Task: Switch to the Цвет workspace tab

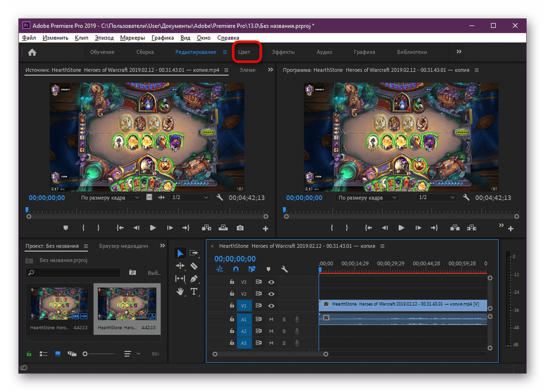Action: click(x=244, y=52)
